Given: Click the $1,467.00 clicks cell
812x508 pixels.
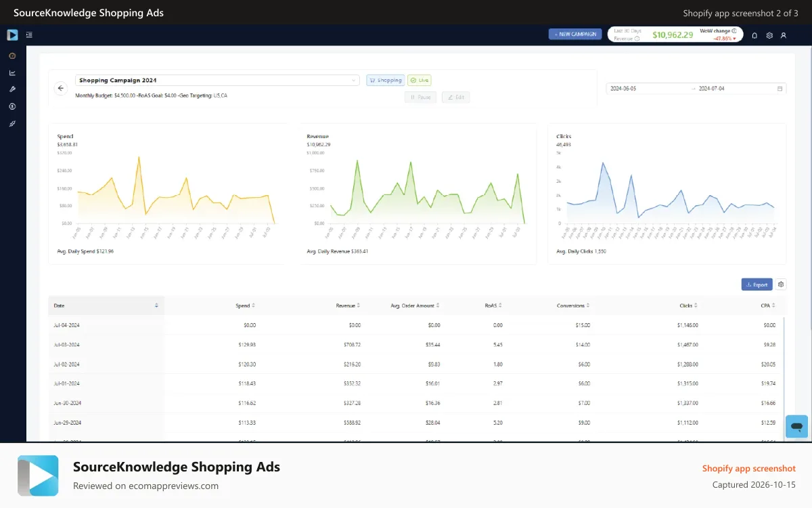Looking at the screenshot, I should point(687,345).
